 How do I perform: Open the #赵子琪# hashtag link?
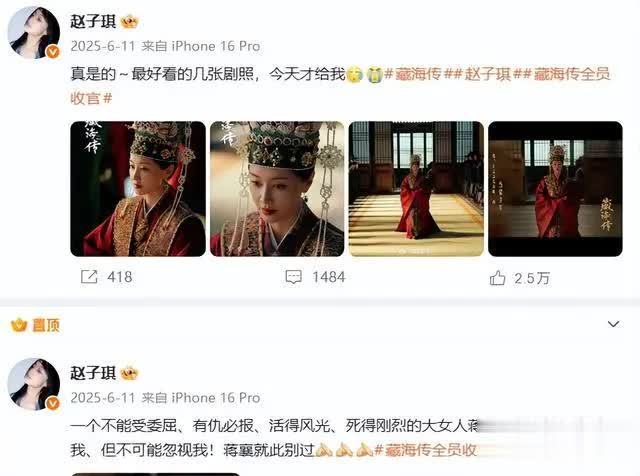[487, 74]
